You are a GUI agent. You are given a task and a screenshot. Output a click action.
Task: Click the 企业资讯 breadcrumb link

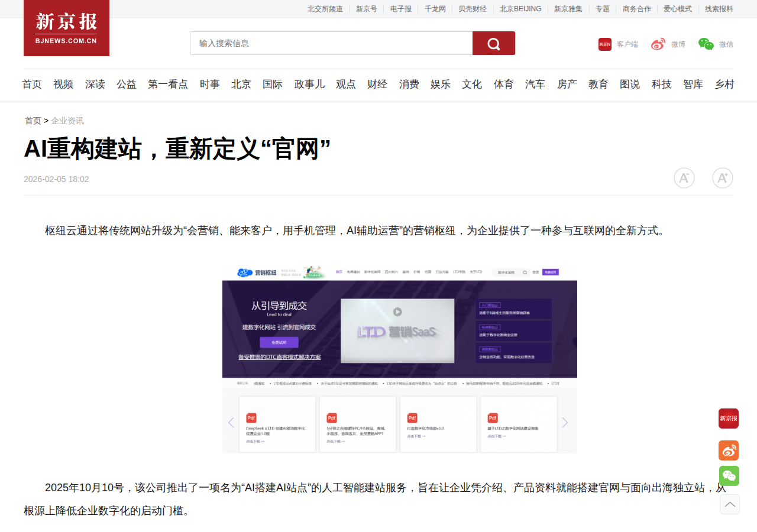point(67,121)
